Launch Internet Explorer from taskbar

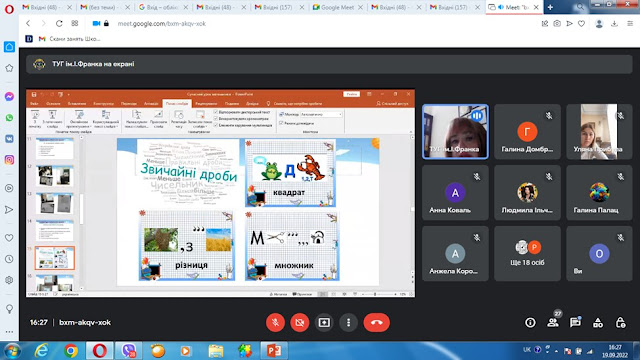tap(41, 351)
